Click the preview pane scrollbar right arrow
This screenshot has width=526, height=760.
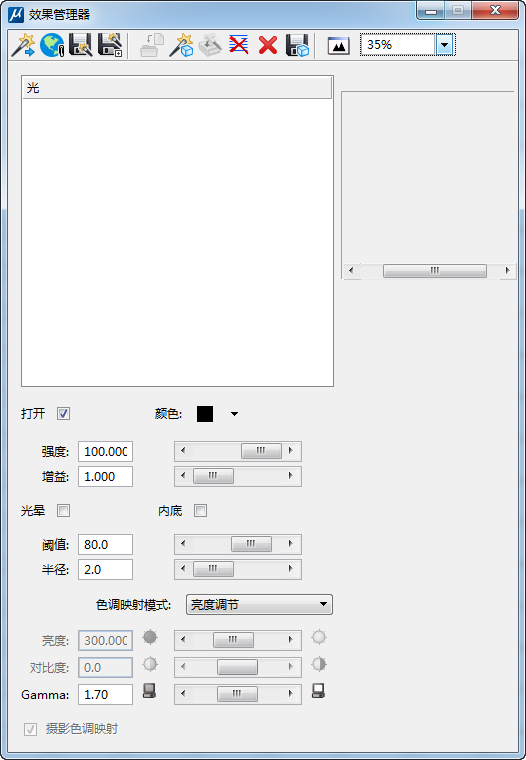pos(507,270)
